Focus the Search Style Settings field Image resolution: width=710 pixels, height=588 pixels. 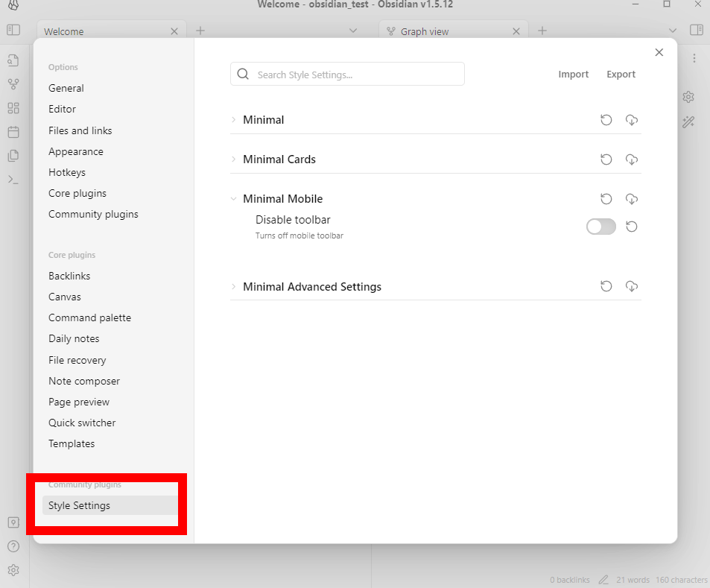347,75
